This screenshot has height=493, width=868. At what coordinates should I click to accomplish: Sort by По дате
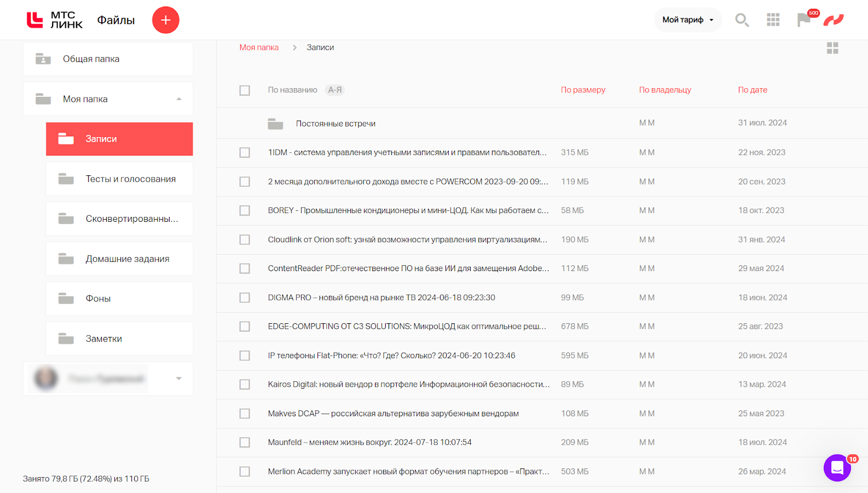753,90
